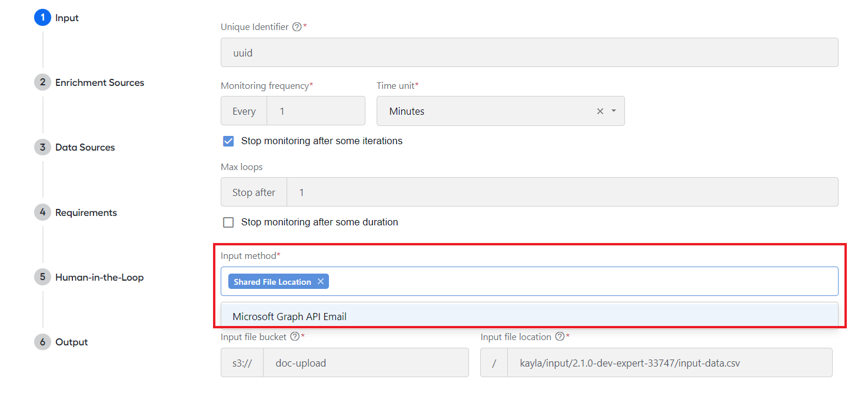Click the Minutes time unit combo box
Image resolution: width=868 pixels, height=416 pixels.
[x=500, y=111]
